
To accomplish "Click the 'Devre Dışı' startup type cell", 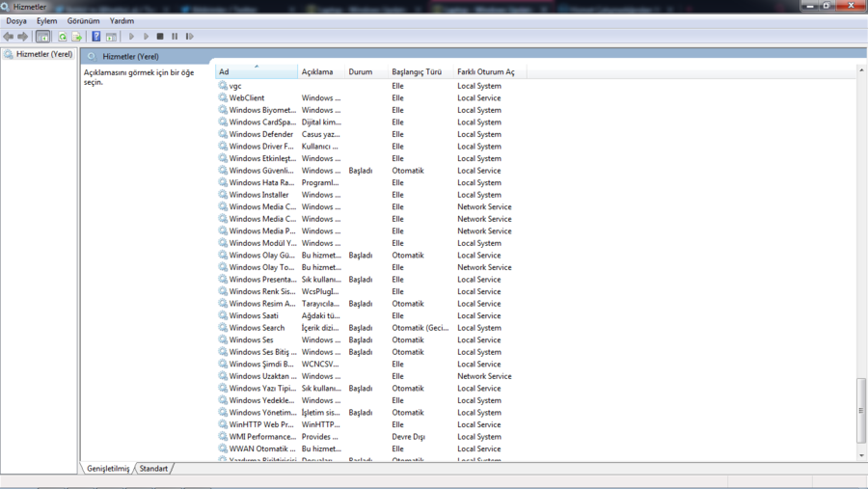I will (x=409, y=436).
